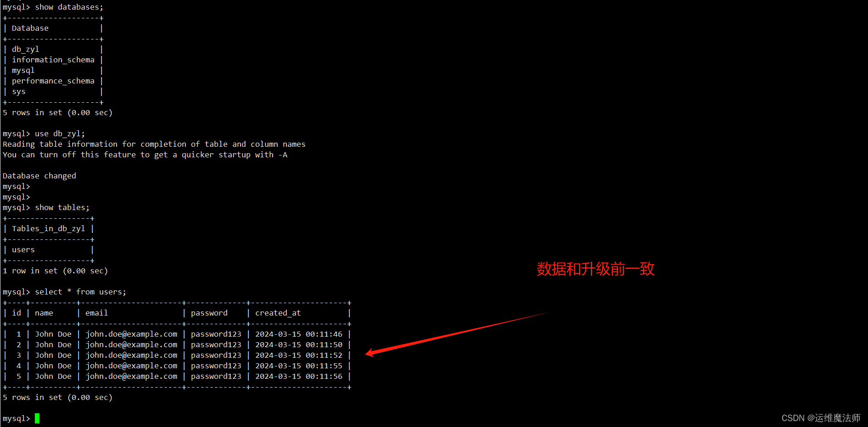This screenshot has width=868, height=427.
Task: Click the 'show tables;' command
Action: [62, 207]
